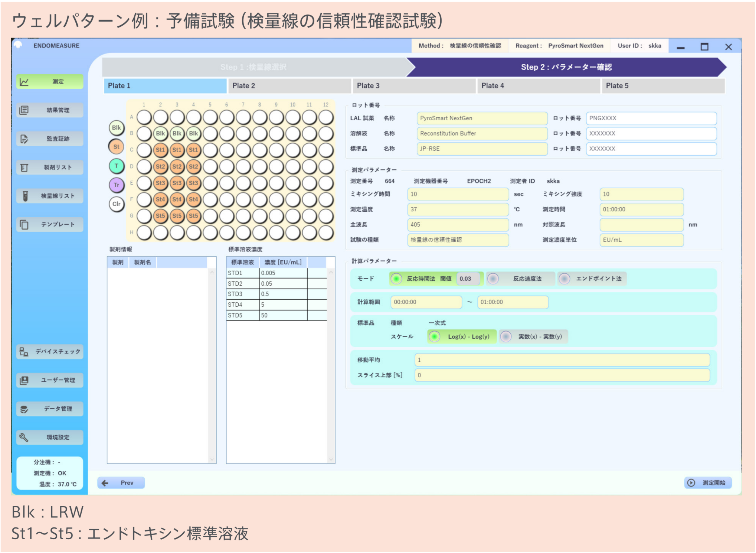Open 結果管理 results management icon
756x553 pixels.
pyautogui.click(x=24, y=110)
